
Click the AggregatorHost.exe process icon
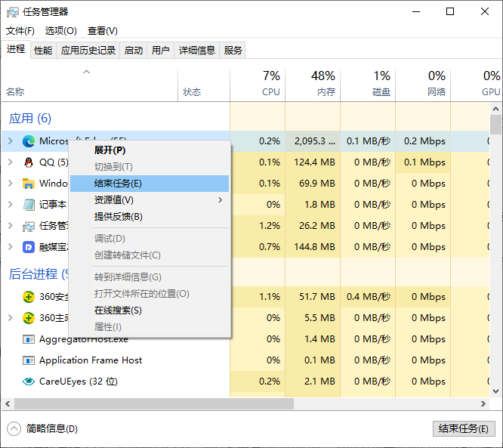[x=29, y=339]
